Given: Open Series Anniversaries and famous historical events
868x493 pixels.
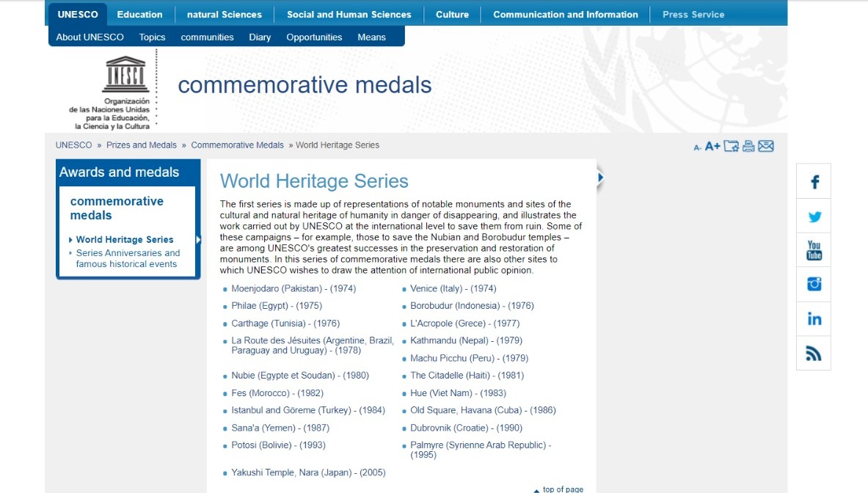Looking at the screenshot, I should click(x=128, y=258).
